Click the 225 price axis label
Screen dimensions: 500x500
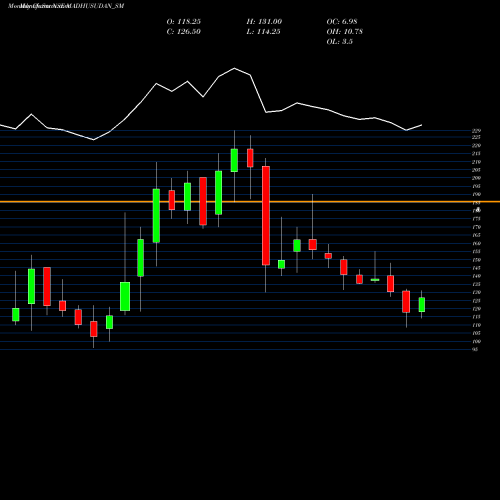tap(476, 137)
